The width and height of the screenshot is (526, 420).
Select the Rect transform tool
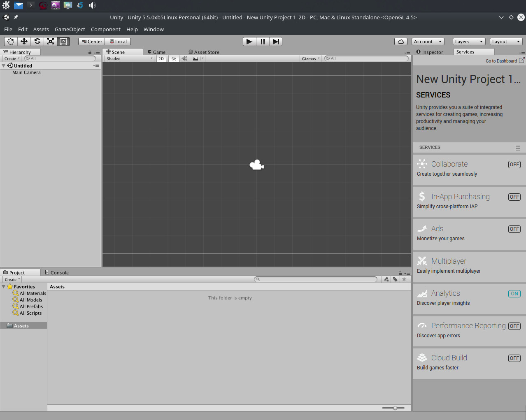tap(63, 41)
